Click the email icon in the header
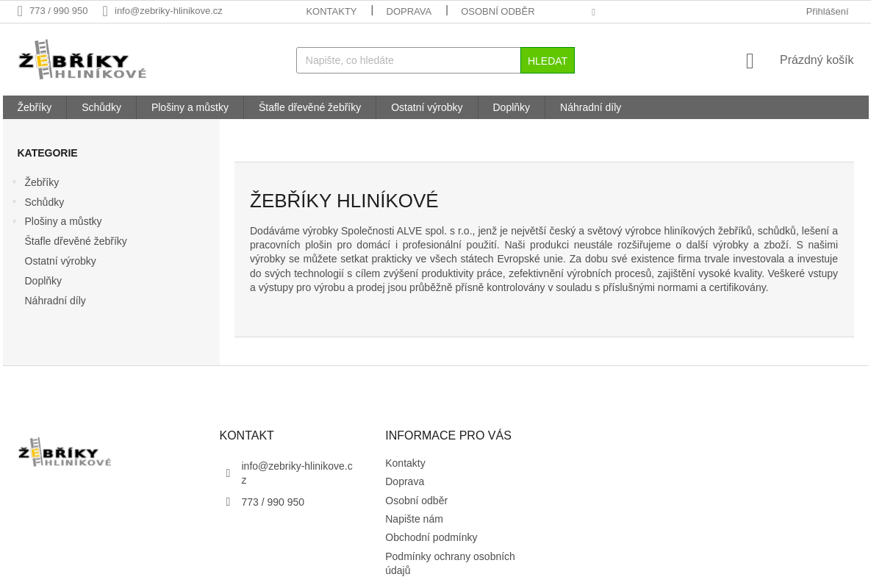The height and width of the screenshot is (588, 882). pos(105,10)
